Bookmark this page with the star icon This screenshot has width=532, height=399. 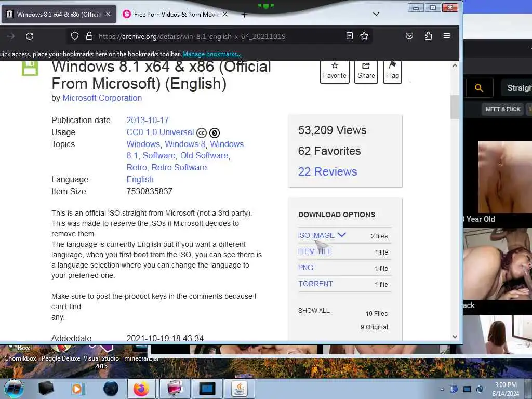(364, 36)
